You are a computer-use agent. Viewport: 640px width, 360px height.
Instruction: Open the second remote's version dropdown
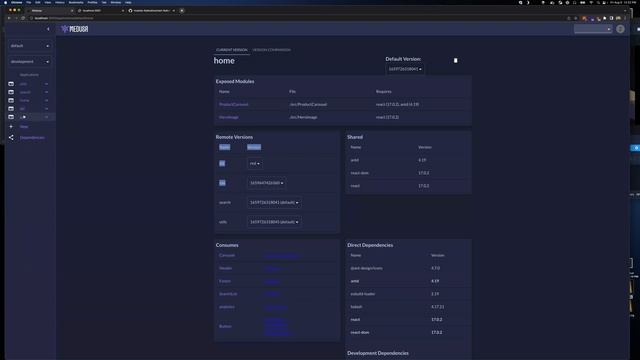click(266, 183)
